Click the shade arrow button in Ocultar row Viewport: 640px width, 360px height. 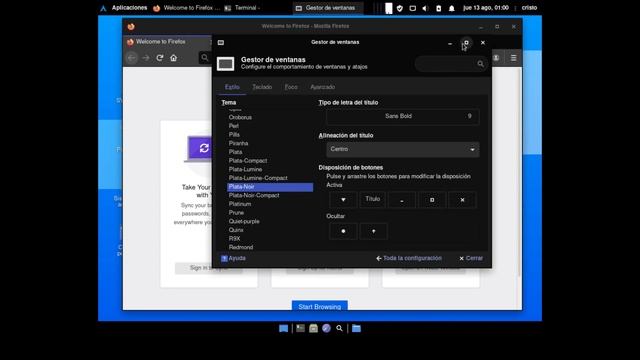pyautogui.click(x=373, y=231)
